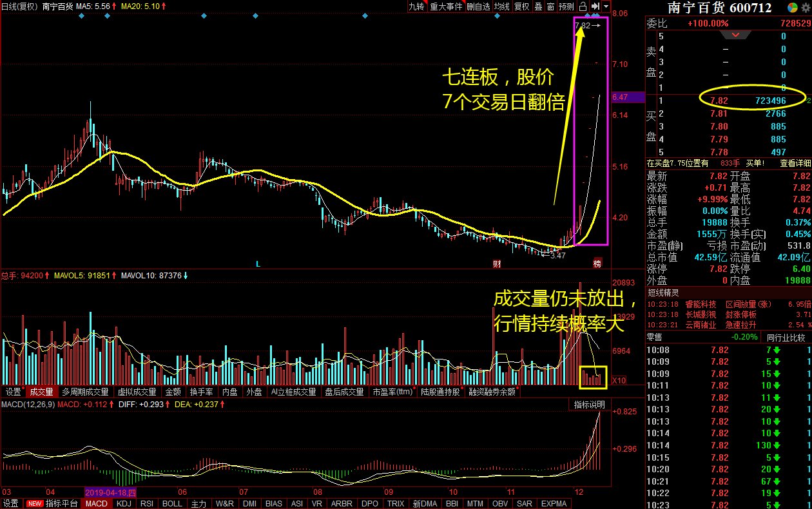The image size is (812, 509).
Task: Open the 日线(复权) period selector
Action: [x=19, y=6]
